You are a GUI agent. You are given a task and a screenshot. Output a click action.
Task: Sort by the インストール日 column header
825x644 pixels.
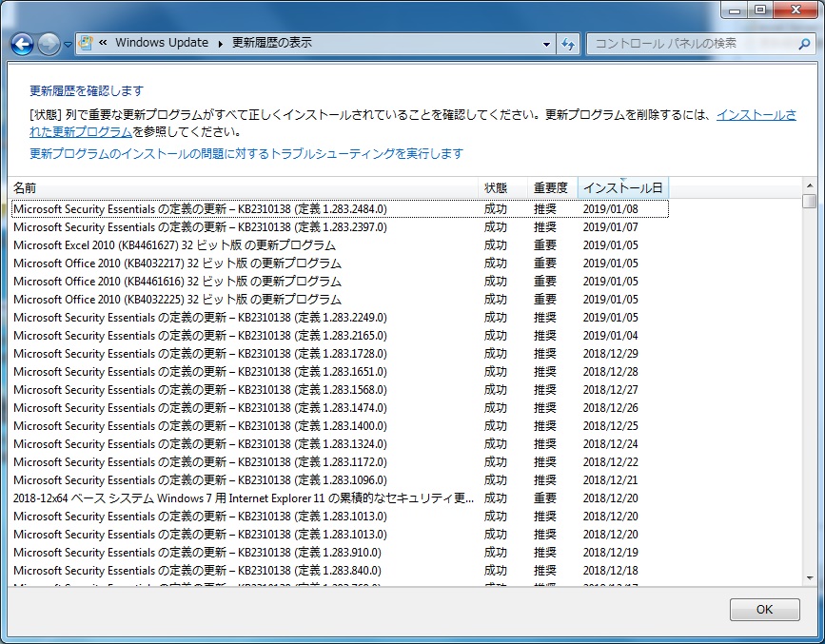click(623, 187)
